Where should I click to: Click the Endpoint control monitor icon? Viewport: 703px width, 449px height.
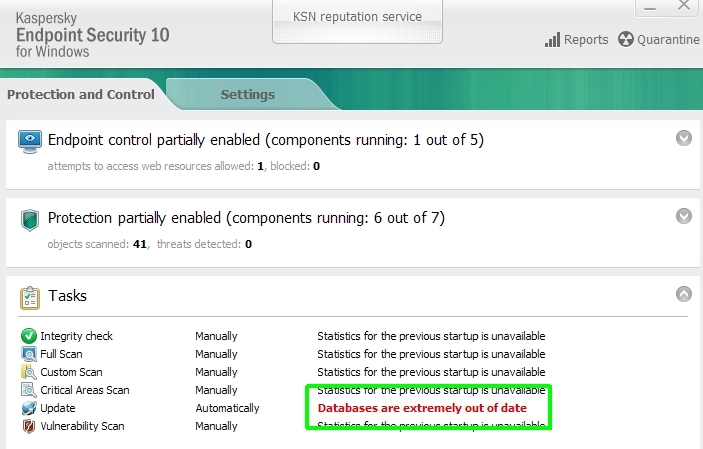point(30,141)
